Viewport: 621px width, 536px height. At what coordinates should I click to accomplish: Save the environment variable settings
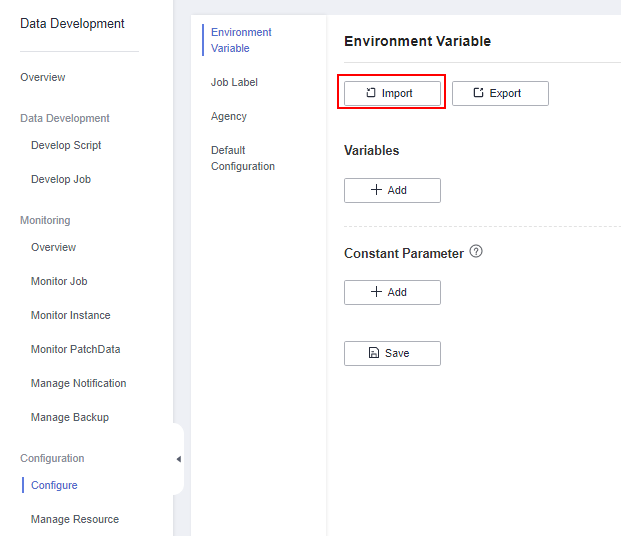point(392,353)
